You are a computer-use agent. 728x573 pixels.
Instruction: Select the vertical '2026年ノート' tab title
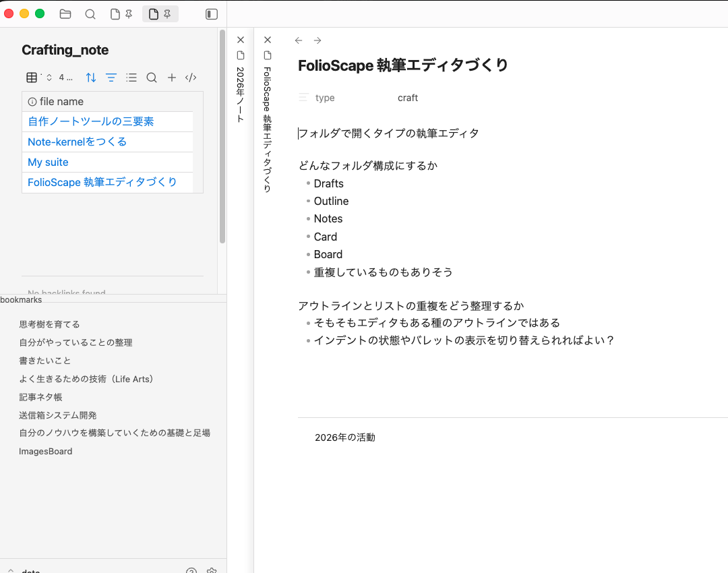tap(241, 95)
